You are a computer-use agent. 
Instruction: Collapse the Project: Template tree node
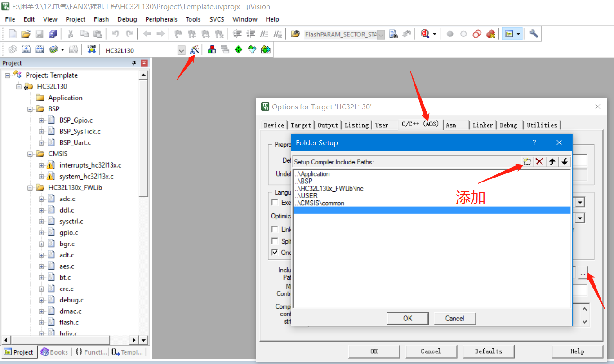pos(8,75)
